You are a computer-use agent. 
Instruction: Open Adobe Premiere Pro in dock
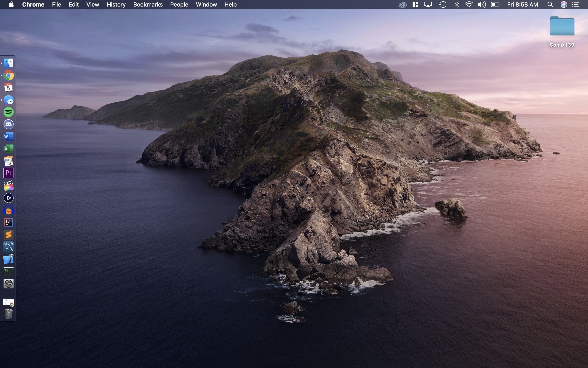[x=9, y=173]
